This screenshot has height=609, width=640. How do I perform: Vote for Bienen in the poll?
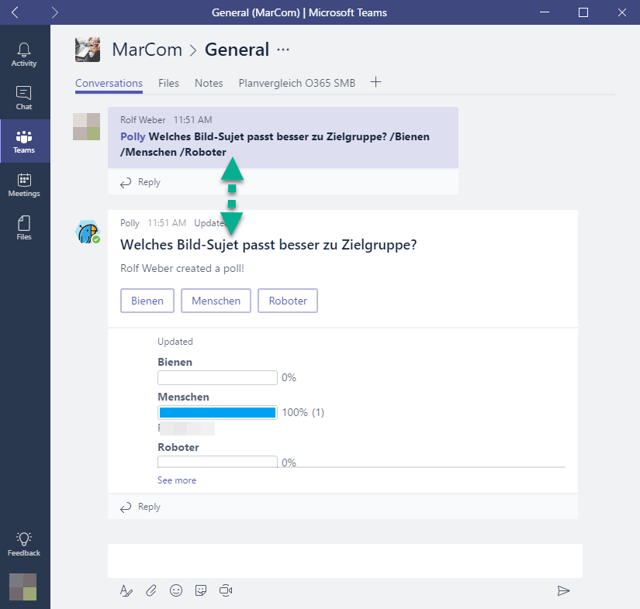(x=147, y=300)
